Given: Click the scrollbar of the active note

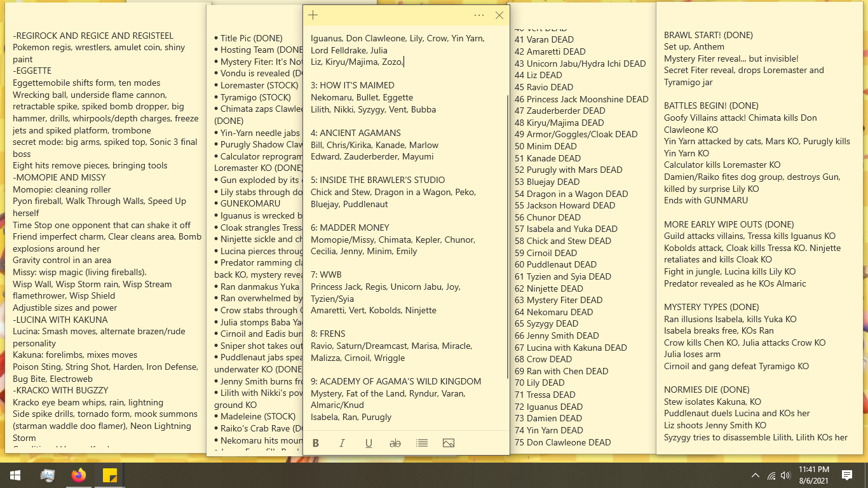Looking at the screenshot, I should 507,236.
